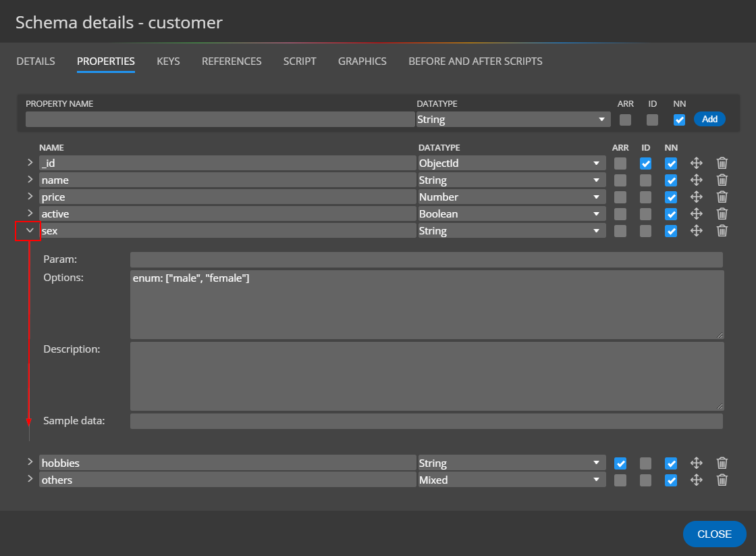
Task: Expand the _id property details
Action: [30, 163]
